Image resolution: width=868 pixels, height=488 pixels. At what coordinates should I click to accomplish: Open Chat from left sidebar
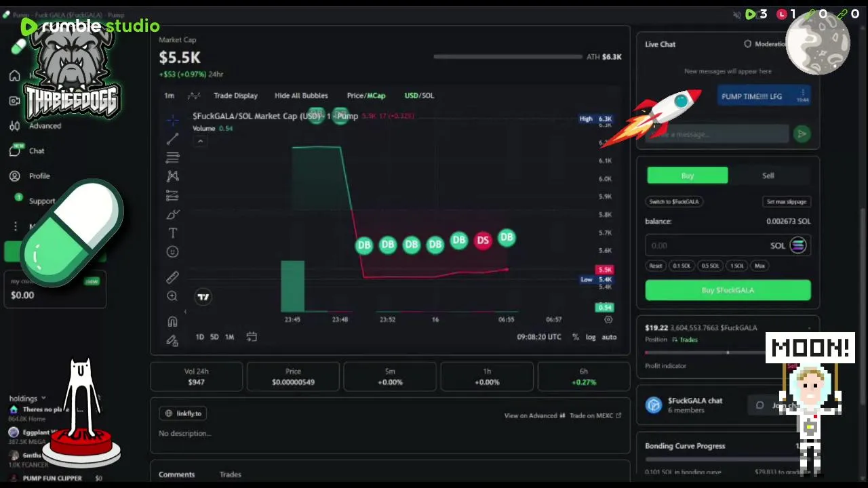[27, 151]
